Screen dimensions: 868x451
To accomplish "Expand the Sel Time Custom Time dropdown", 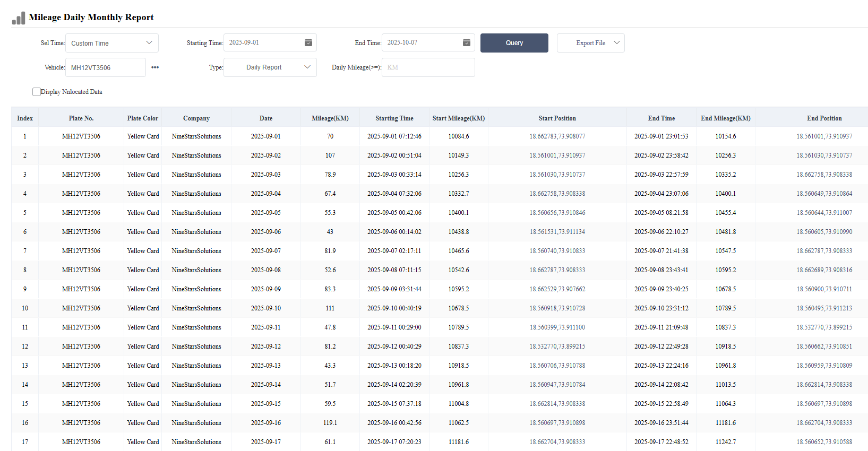I will 111,43.
